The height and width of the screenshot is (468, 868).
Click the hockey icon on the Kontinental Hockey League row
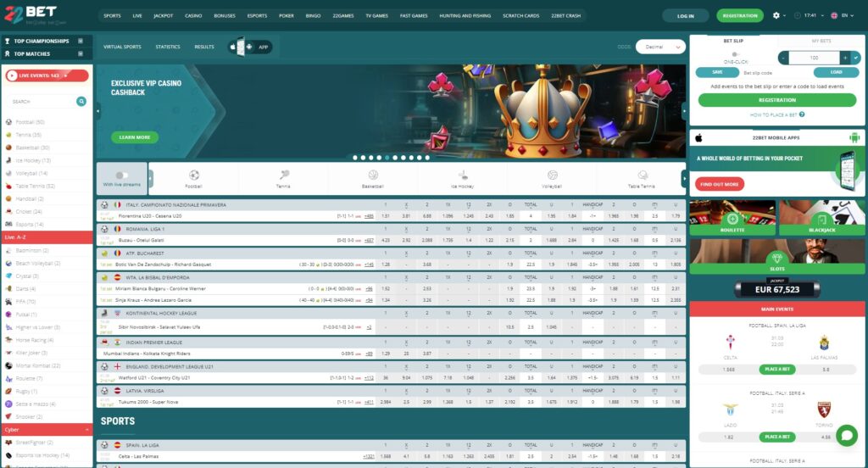tap(104, 313)
